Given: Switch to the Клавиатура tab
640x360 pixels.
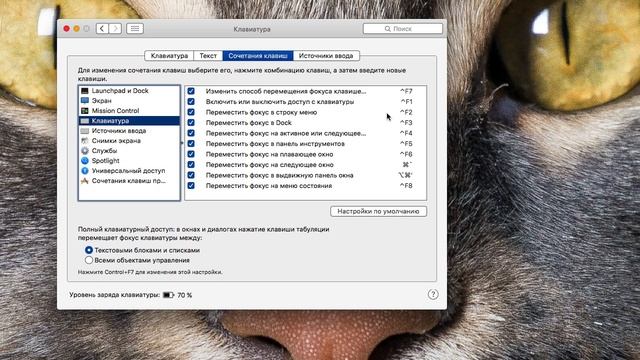Looking at the screenshot, I should point(169,56).
